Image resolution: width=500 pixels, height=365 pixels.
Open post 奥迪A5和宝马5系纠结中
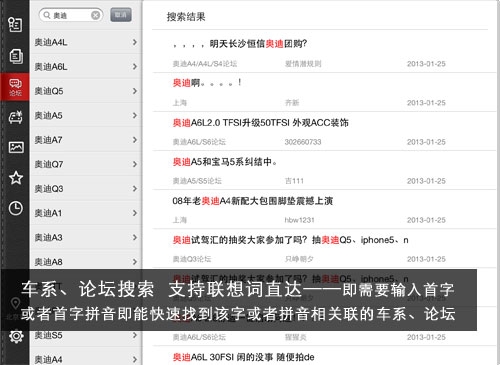(225, 162)
